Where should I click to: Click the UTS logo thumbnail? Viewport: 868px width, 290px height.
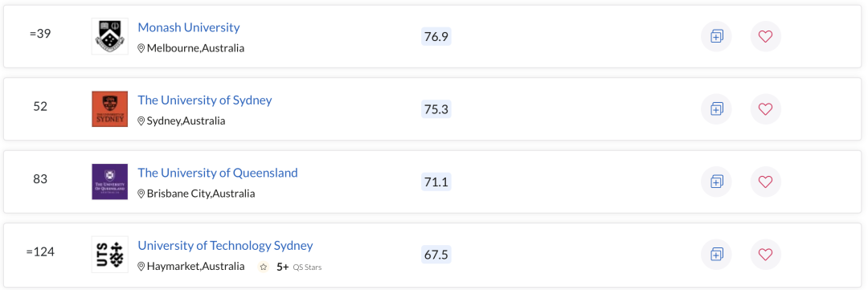tap(109, 255)
